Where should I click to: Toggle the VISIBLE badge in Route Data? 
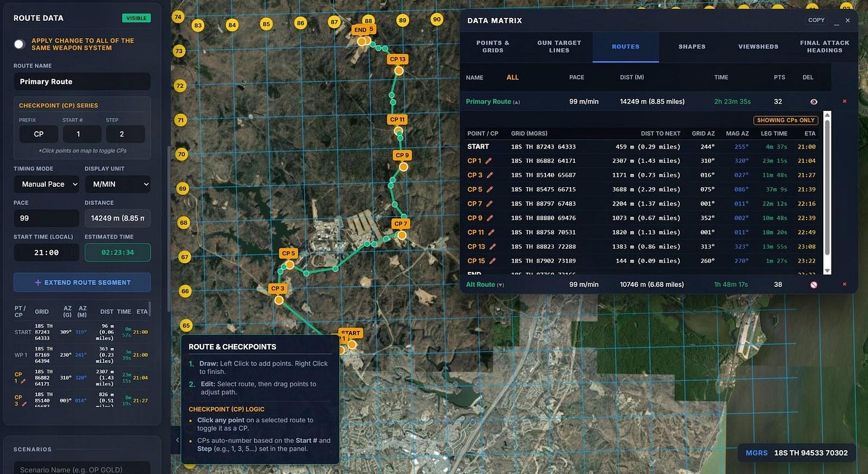pos(137,18)
